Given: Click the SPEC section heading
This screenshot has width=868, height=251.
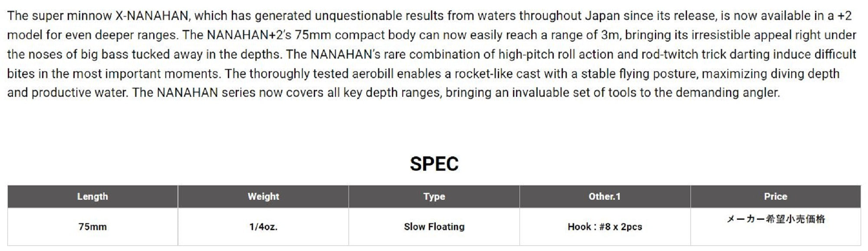Looking at the screenshot, I should (x=434, y=164).
